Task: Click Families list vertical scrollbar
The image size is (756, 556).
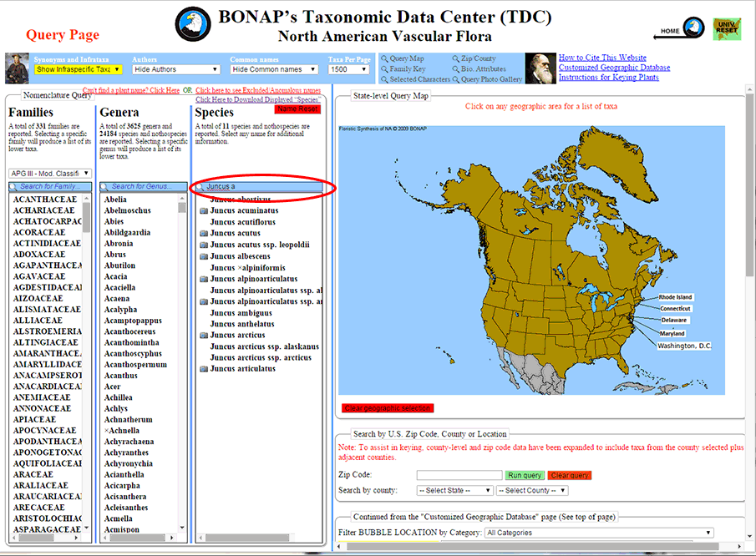Action: click(86, 361)
